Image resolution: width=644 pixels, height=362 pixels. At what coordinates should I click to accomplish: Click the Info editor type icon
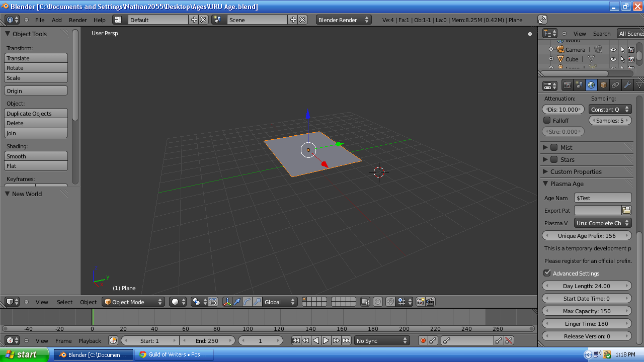12,20
